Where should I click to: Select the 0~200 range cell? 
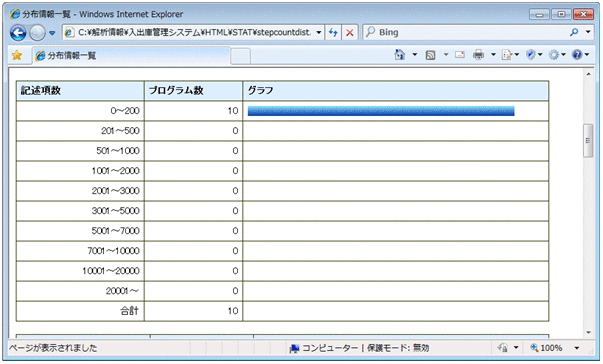click(80, 111)
